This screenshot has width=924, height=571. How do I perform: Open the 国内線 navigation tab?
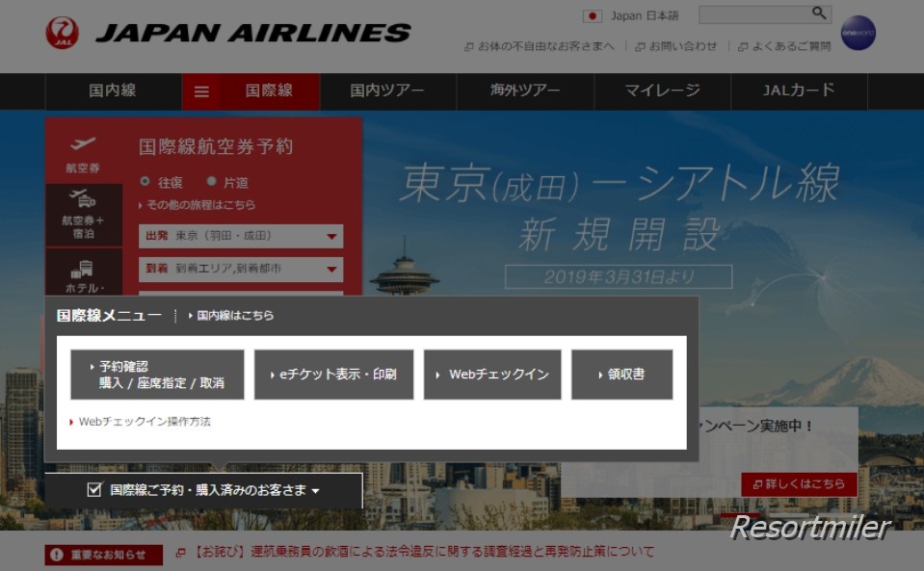click(113, 91)
